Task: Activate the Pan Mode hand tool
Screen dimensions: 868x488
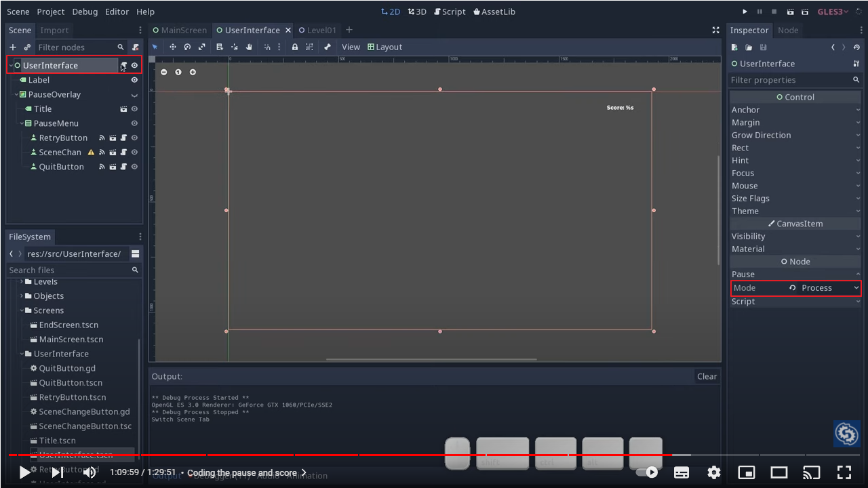Action: coord(250,47)
